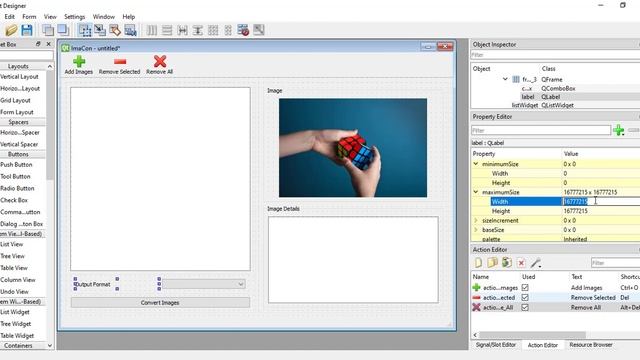Apply Lay Out Horizontally from toolbar

tap(152, 30)
